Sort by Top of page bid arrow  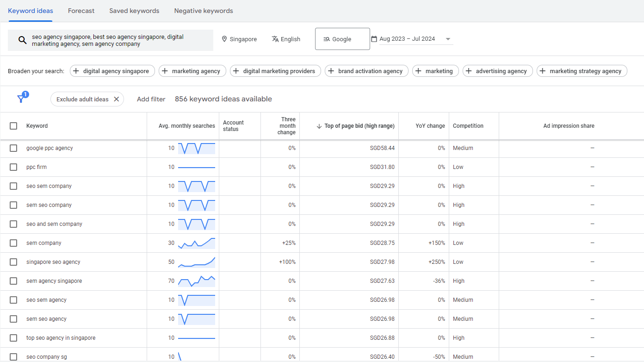point(319,126)
